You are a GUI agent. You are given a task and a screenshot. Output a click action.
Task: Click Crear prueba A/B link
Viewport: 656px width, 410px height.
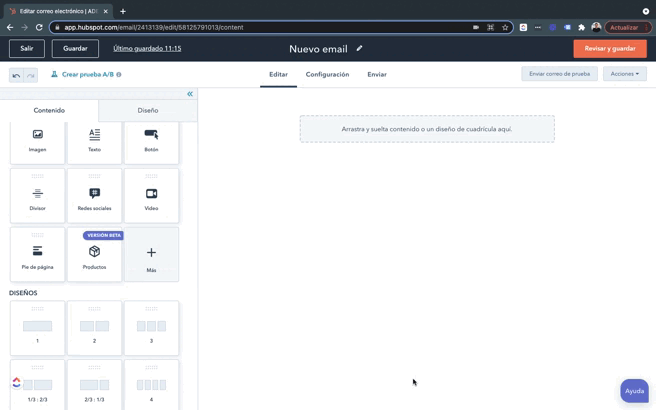coord(86,74)
